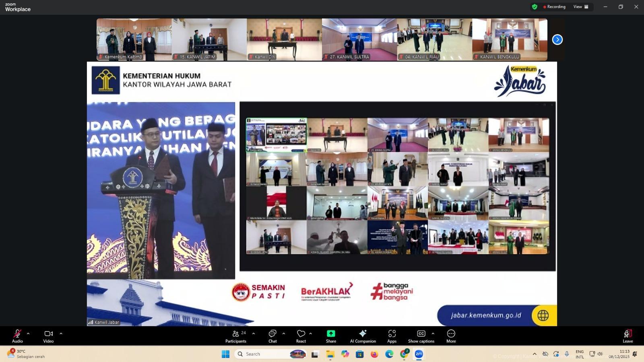Open the React emoji menu
Screen dimensions: 644x362
(301, 336)
